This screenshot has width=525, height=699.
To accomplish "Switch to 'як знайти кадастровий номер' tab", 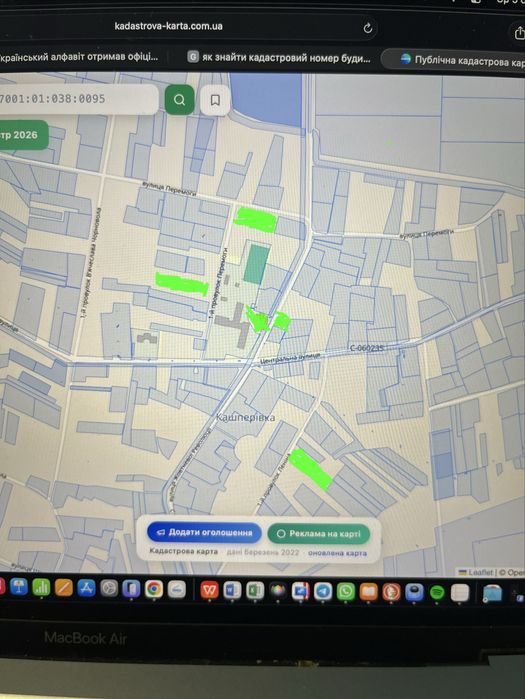I will (x=279, y=58).
